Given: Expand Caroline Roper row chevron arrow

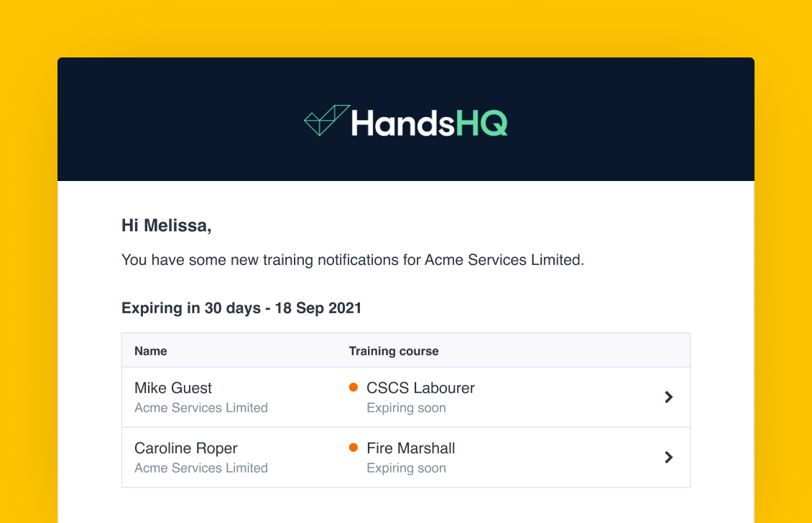Looking at the screenshot, I should 668,458.
